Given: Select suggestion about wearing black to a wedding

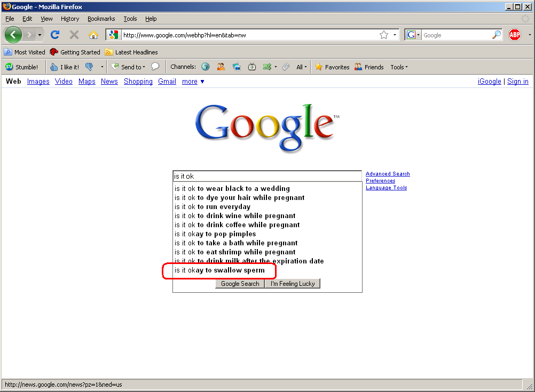Looking at the screenshot, I should coord(232,188).
